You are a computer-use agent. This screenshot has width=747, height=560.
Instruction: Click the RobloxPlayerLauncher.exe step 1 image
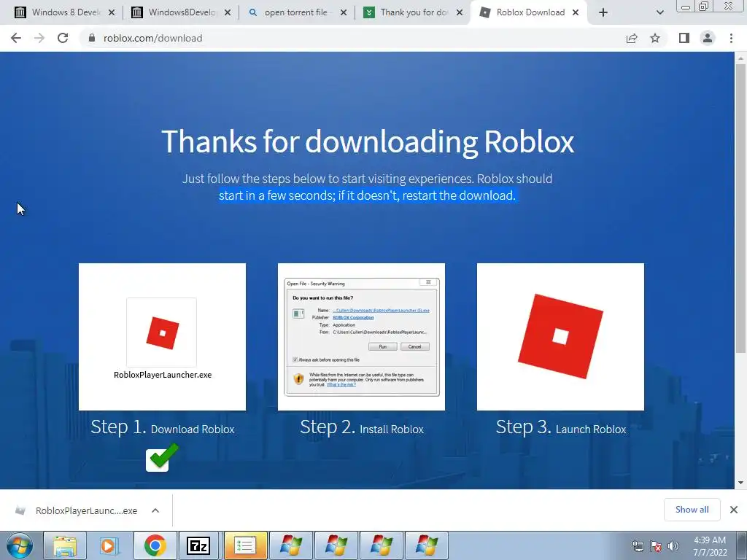pyautogui.click(x=163, y=337)
